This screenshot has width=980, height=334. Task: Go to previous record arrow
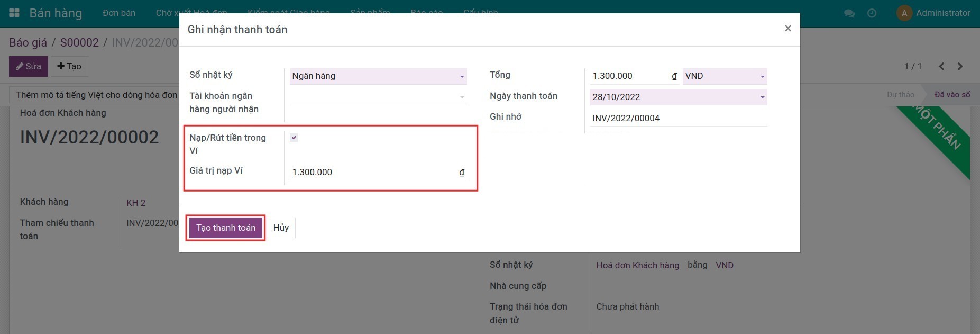tap(941, 66)
